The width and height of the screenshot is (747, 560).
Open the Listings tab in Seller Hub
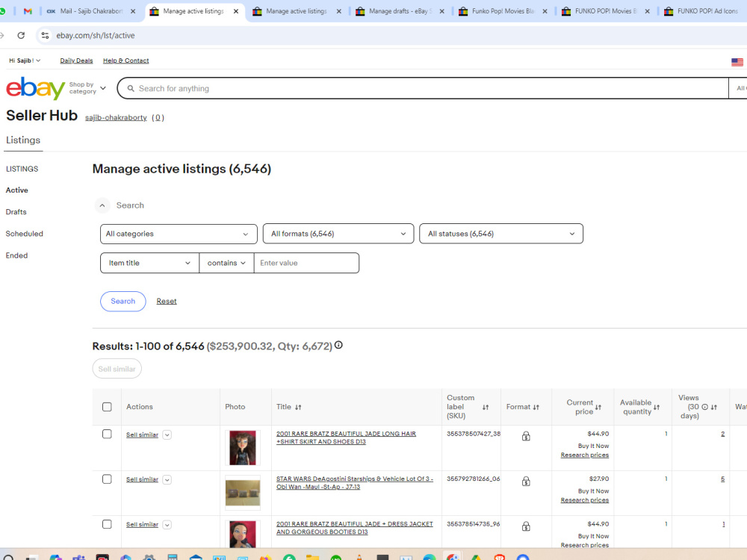tap(23, 140)
